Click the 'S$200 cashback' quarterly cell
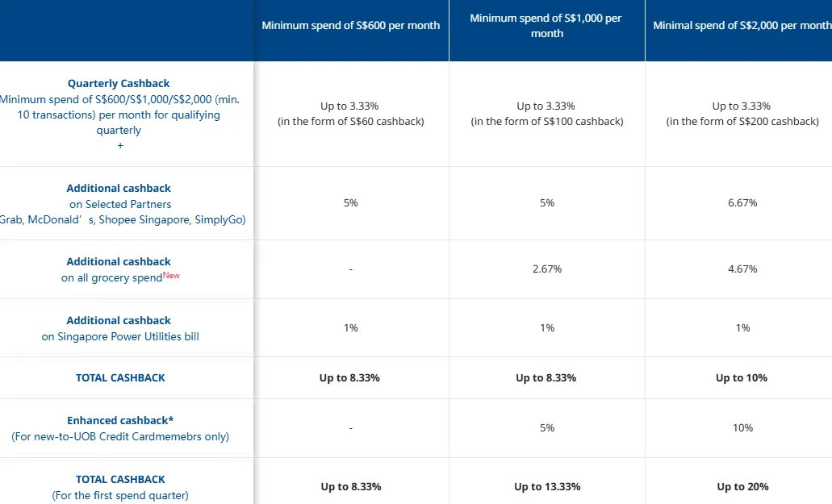 click(742, 114)
